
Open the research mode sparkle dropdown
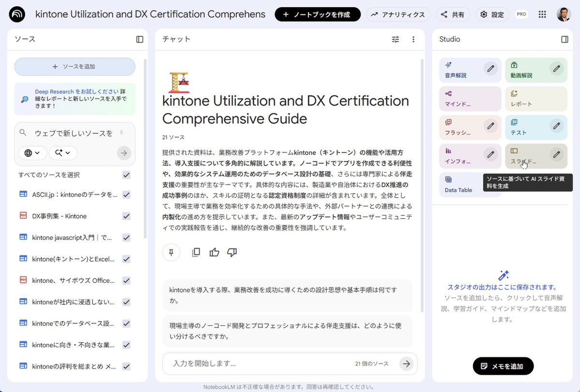[63, 153]
